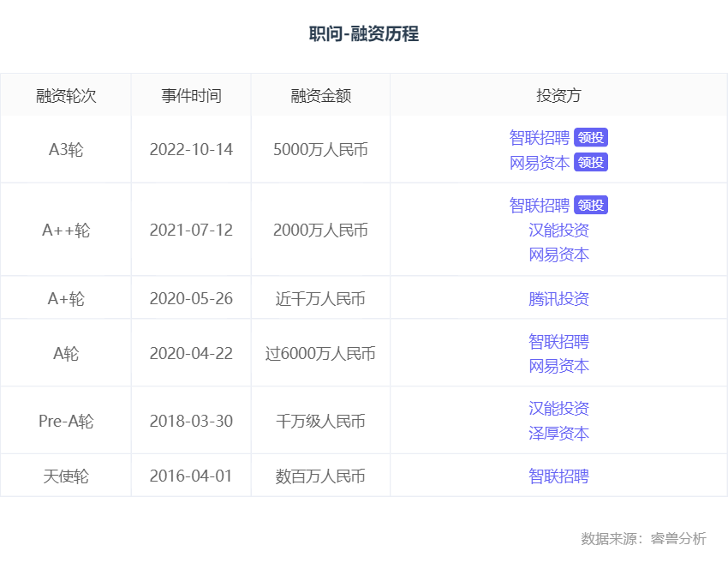Click the 数据来源：睿兽分析 footer text
The width and height of the screenshot is (728, 575).
click(x=643, y=538)
